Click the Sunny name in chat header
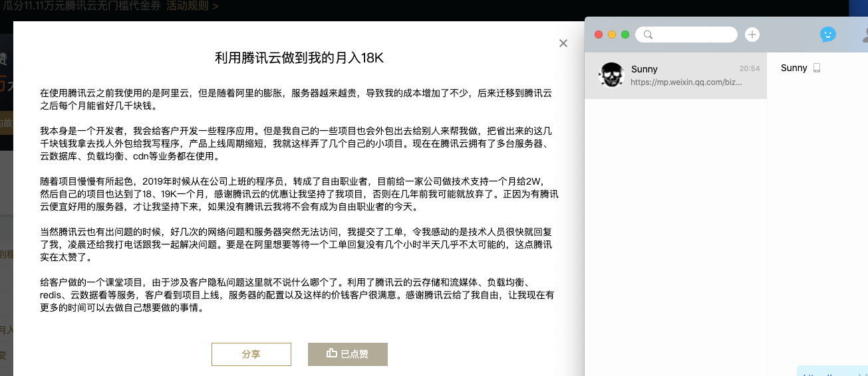The height and width of the screenshot is (376, 868). pyautogui.click(x=794, y=68)
